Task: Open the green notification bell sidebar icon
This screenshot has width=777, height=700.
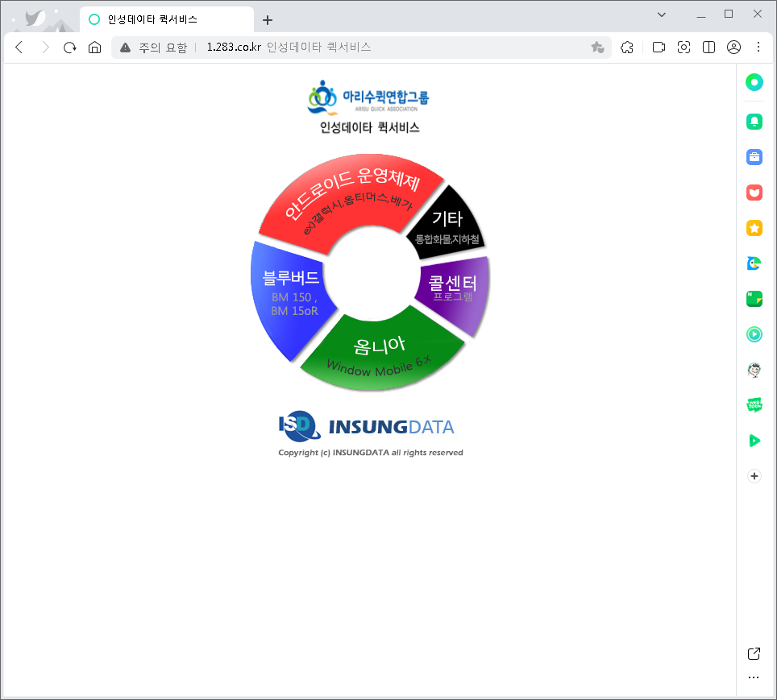Action: click(x=754, y=122)
